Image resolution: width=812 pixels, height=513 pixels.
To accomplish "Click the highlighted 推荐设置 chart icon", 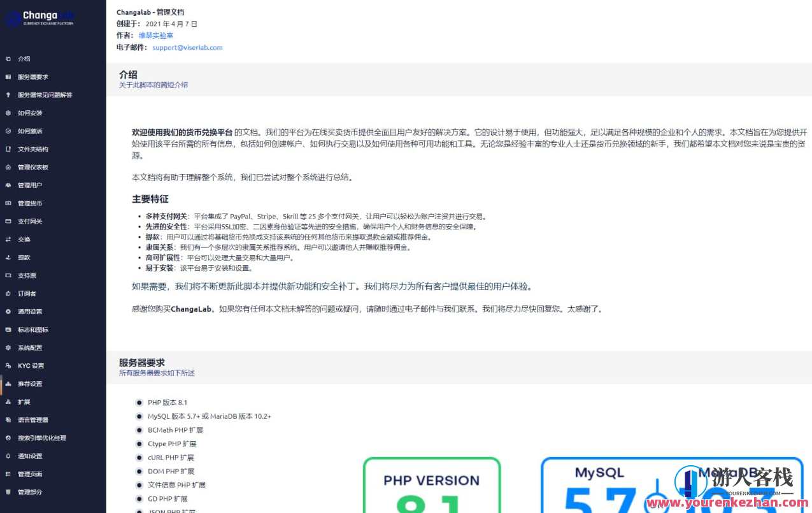I will 8,384.
